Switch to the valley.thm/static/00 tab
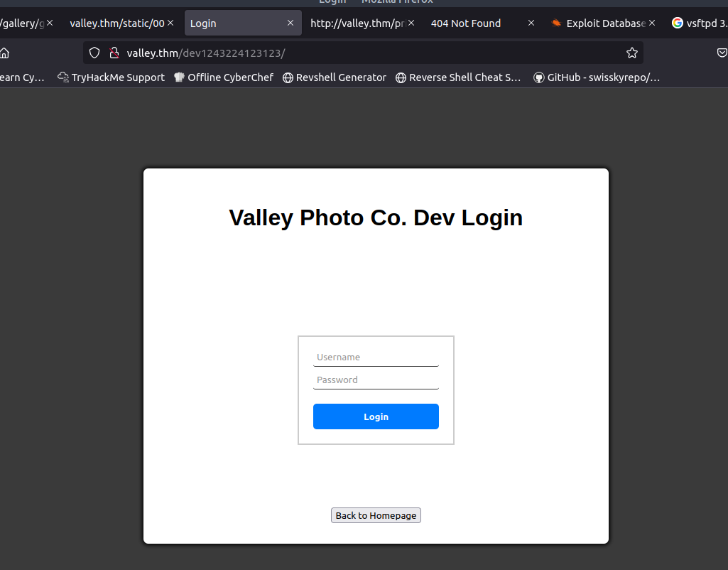Image resolution: width=728 pixels, height=570 pixels. click(116, 23)
